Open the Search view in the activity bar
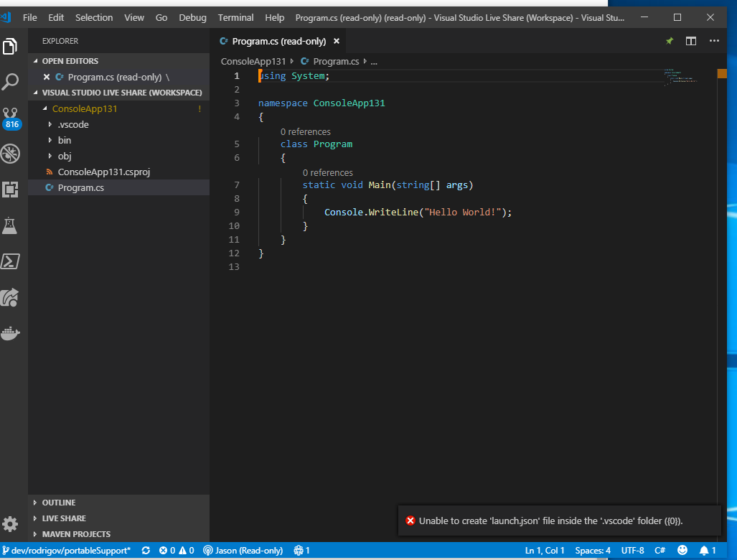The width and height of the screenshot is (737, 560). pyautogui.click(x=11, y=82)
